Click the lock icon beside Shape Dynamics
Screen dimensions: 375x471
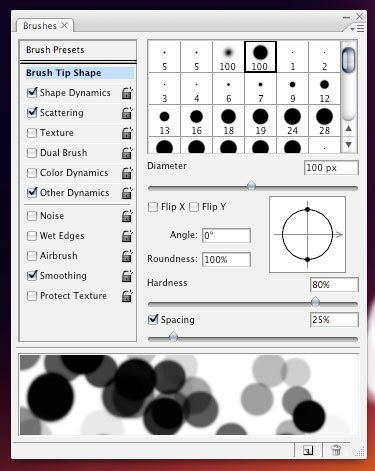click(x=127, y=93)
